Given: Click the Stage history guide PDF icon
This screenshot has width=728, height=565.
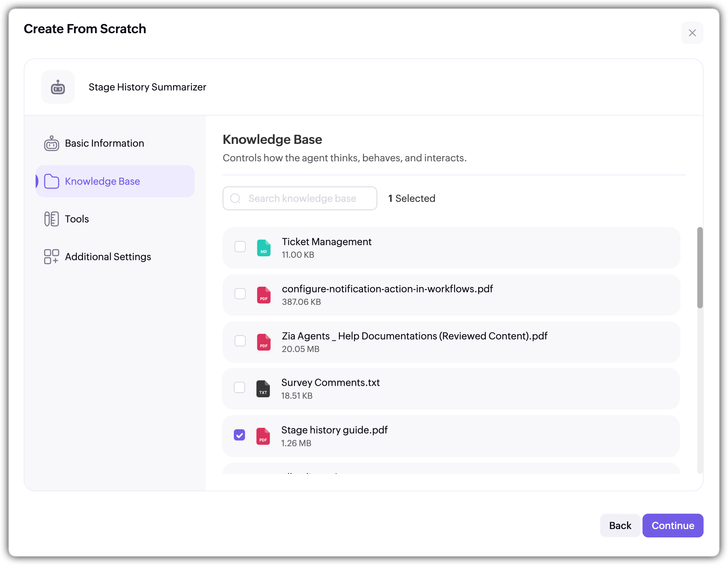Looking at the screenshot, I should pyautogui.click(x=263, y=436).
